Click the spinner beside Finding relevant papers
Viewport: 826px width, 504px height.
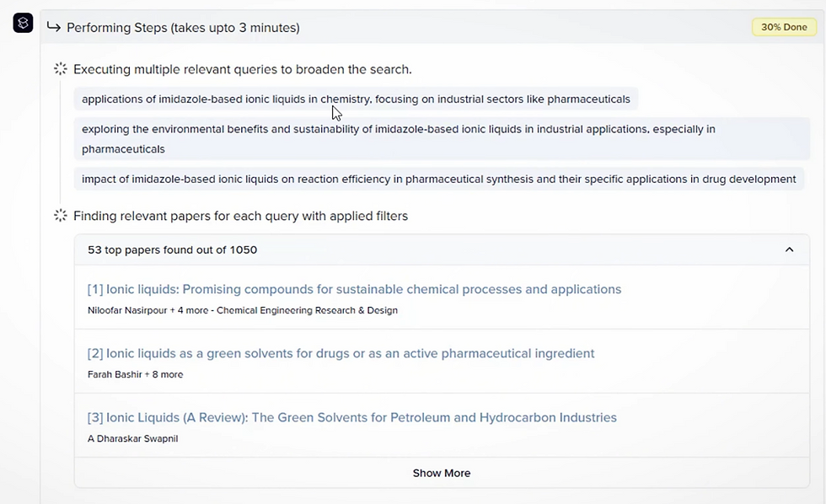click(61, 216)
